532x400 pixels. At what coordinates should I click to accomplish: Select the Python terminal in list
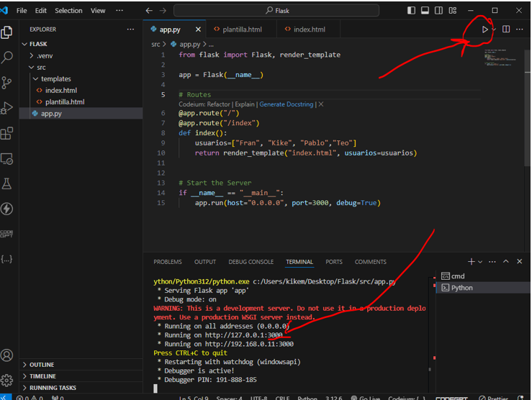tap(461, 288)
